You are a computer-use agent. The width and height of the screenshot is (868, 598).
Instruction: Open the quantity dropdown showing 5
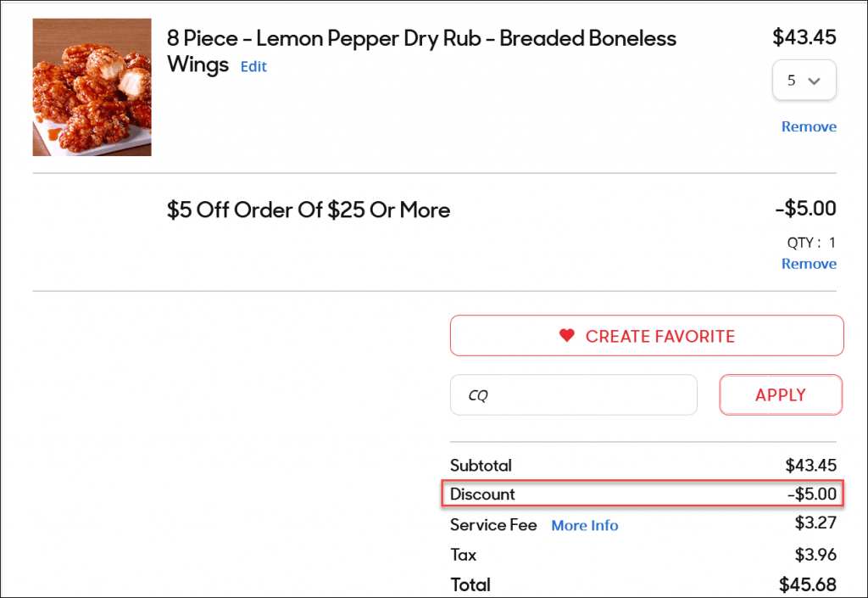[804, 81]
